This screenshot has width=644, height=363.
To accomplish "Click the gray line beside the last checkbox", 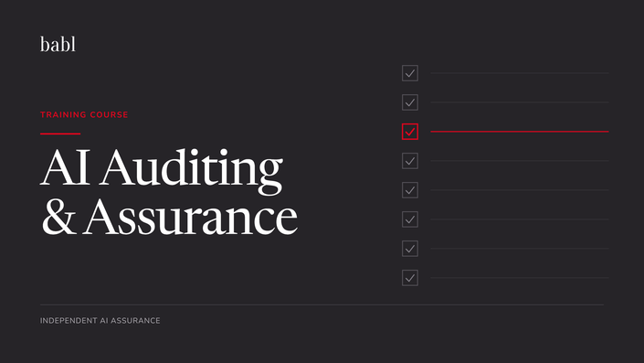I will [520, 278].
